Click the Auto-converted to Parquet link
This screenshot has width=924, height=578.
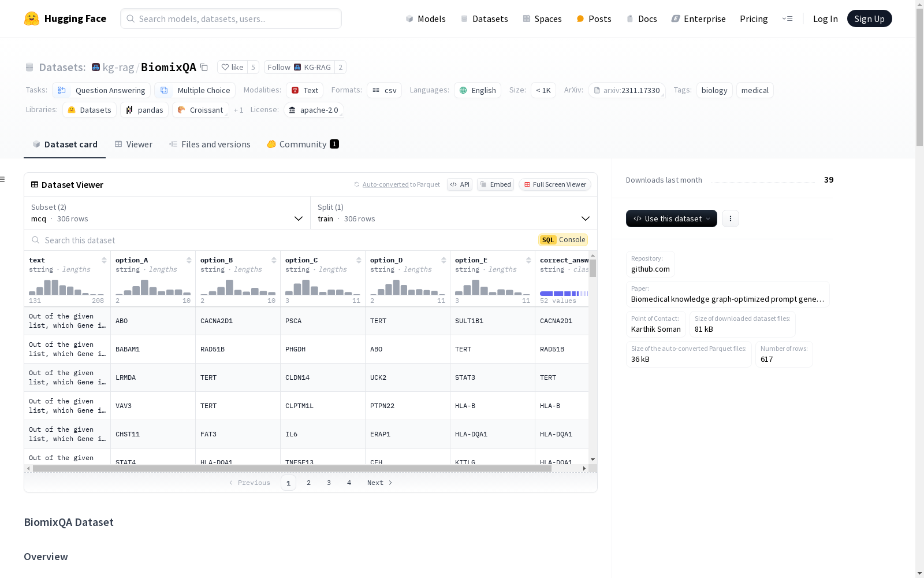pyautogui.click(x=397, y=184)
